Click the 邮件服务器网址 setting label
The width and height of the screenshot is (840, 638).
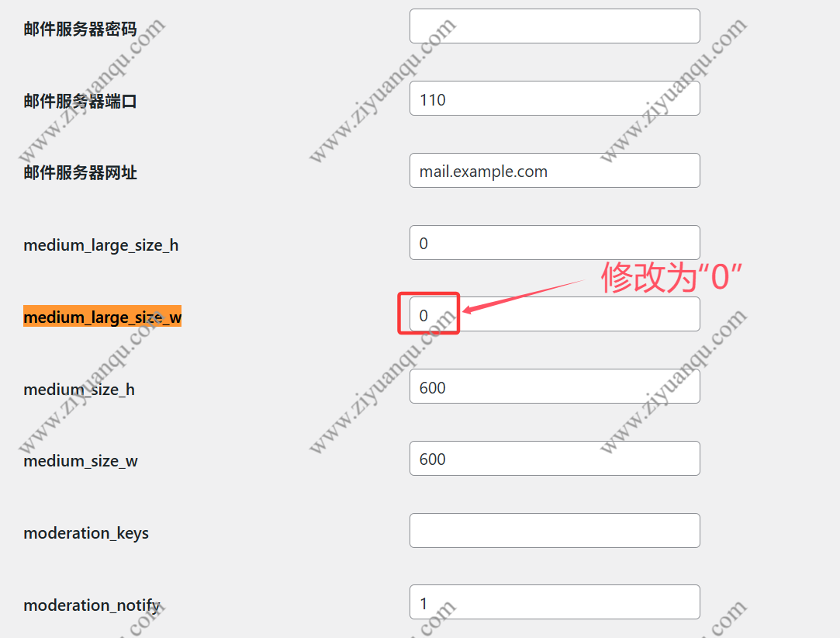tap(80, 173)
